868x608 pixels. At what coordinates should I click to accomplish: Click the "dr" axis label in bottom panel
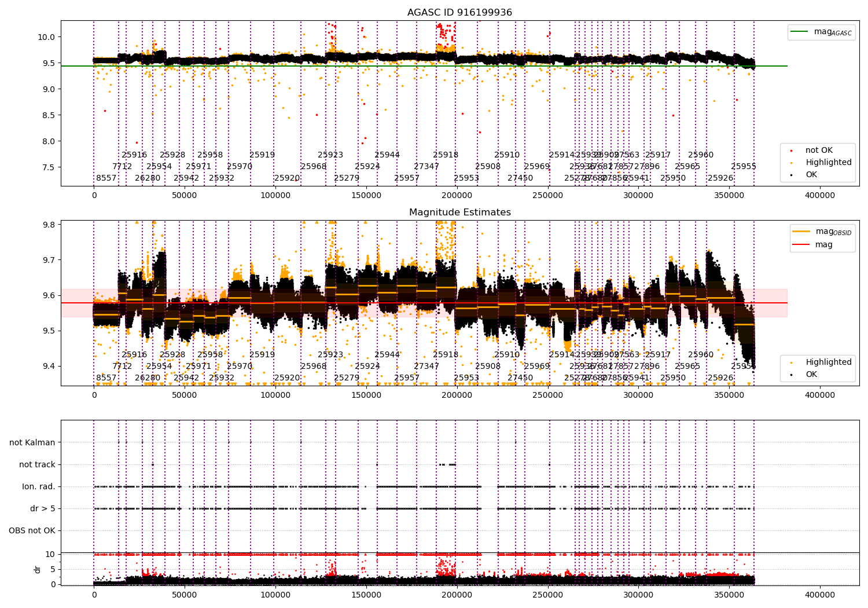tap(38, 569)
